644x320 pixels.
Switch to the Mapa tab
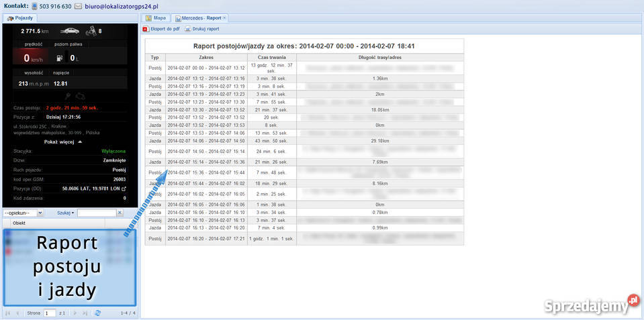point(156,18)
